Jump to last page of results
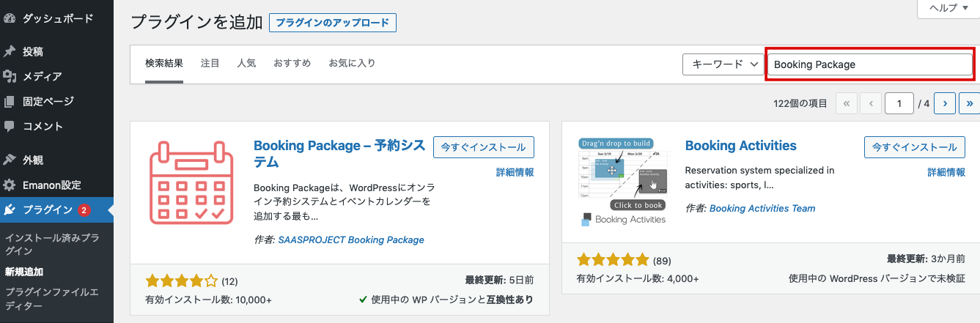This screenshot has height=323, width=980. pyautogui.click(x=970, y=104)
